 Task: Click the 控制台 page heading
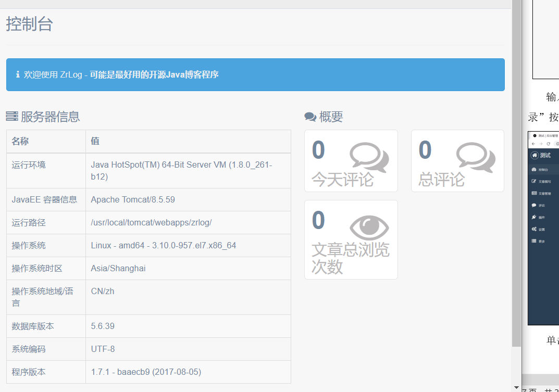(x=29, y=24)
